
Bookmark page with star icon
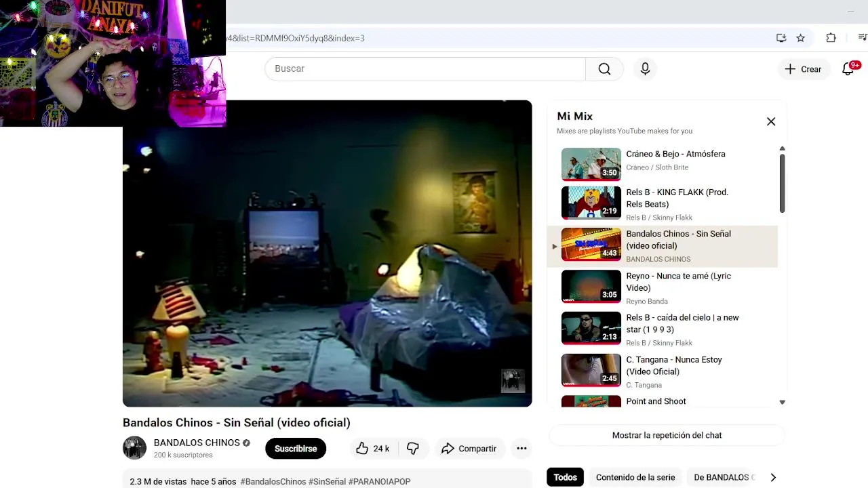(800, 38)
